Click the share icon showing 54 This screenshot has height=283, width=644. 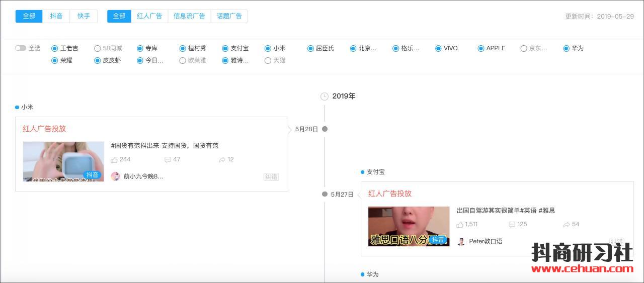567,224
